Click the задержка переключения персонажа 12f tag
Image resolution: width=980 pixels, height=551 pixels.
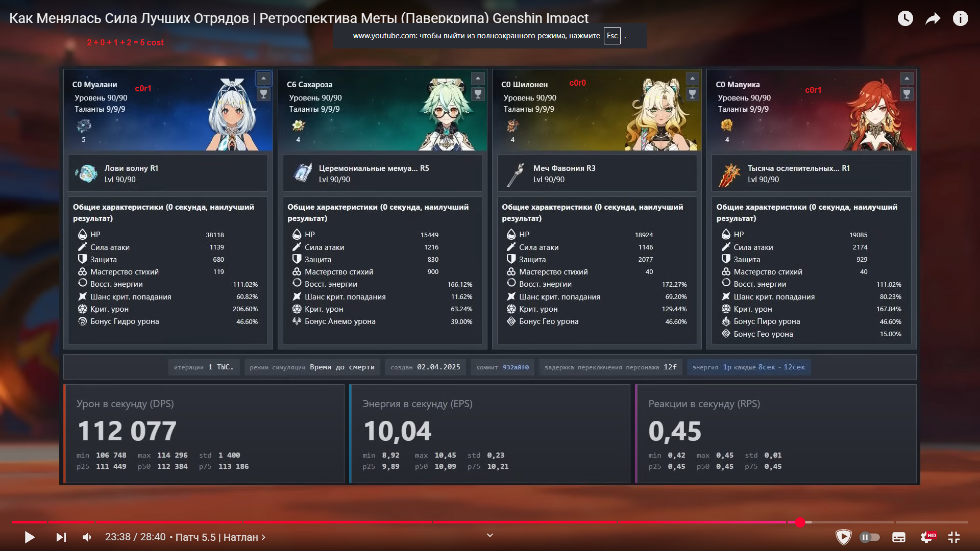pos(610,367)
